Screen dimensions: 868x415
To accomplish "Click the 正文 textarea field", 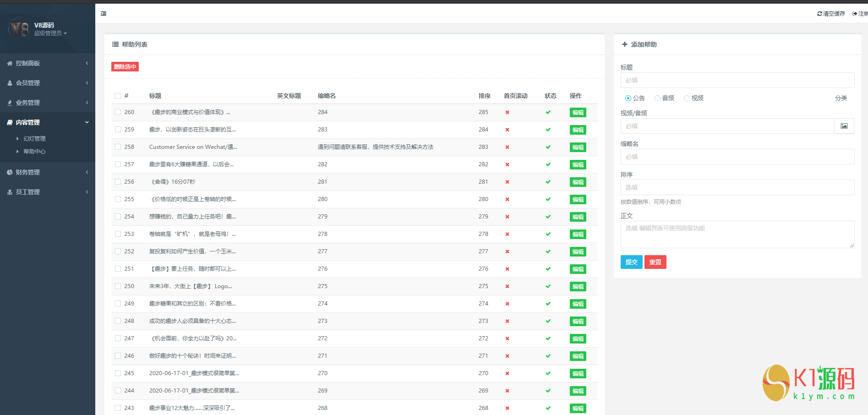I will click(x=737, y=235).
